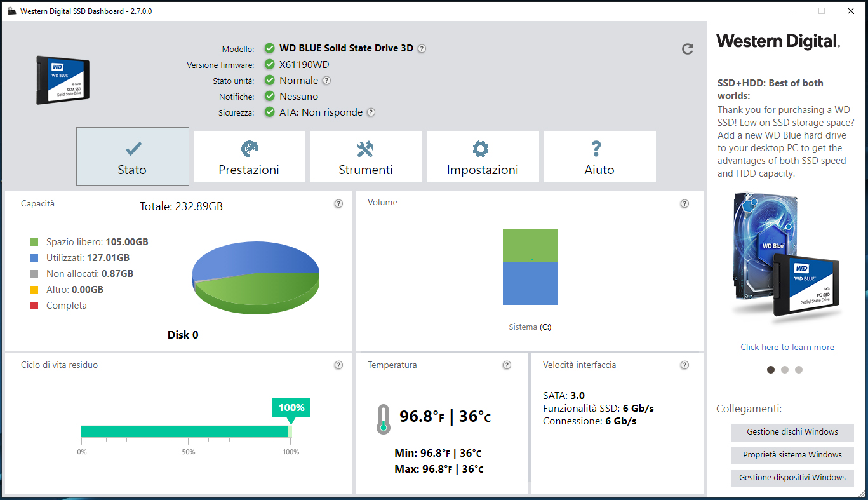Click help icon in Velocità interfaccia panel

click(x=684, y=365)
